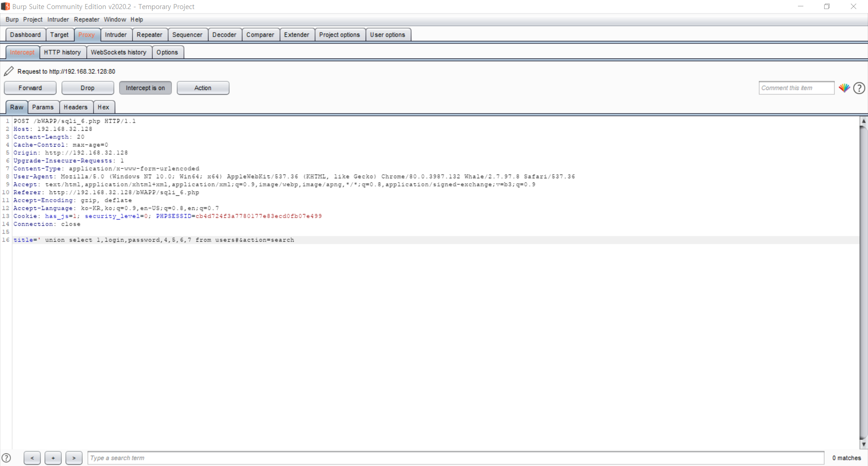The height and width of the screenshot is (466, 868).
Task: Switch to the Params view tab
Action: [x=43, y=107]
